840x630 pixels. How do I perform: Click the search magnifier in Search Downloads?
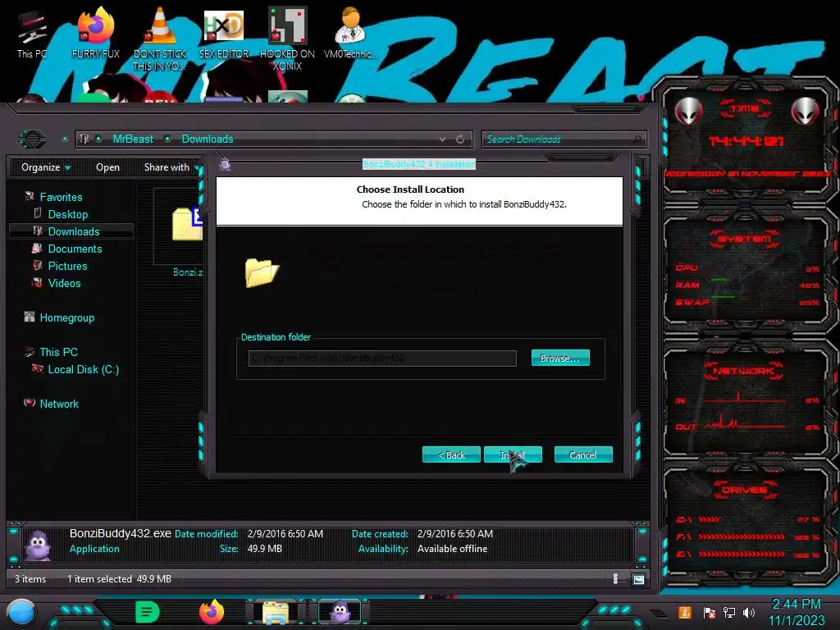[637, 139]
